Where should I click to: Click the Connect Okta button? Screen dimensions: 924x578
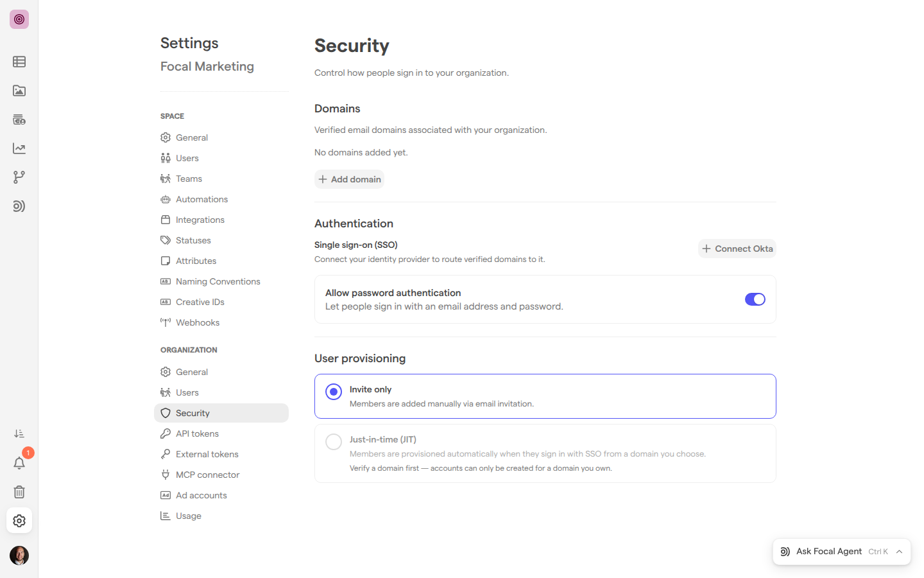(737, 249)
